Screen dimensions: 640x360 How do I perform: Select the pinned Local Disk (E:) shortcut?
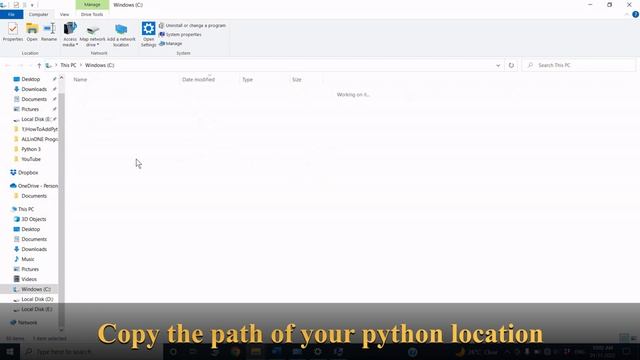click(36, 119)
